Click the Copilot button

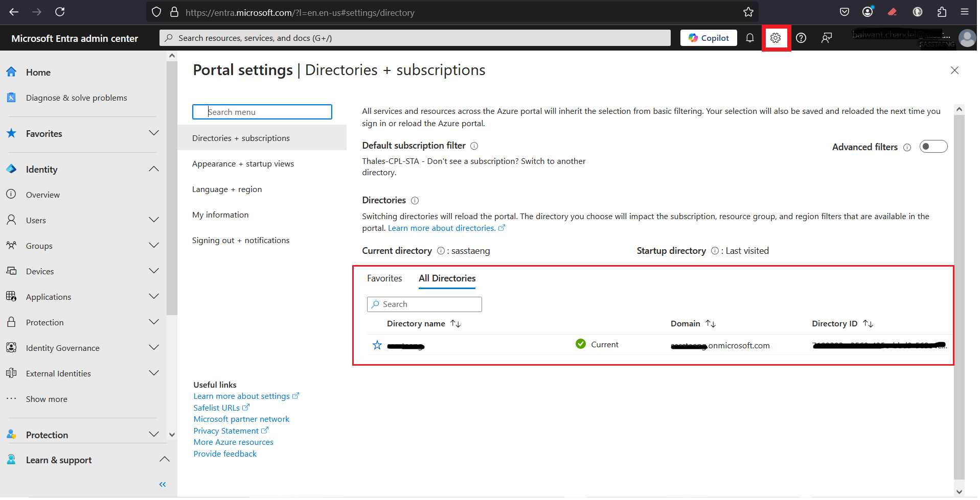pos(708,38)
